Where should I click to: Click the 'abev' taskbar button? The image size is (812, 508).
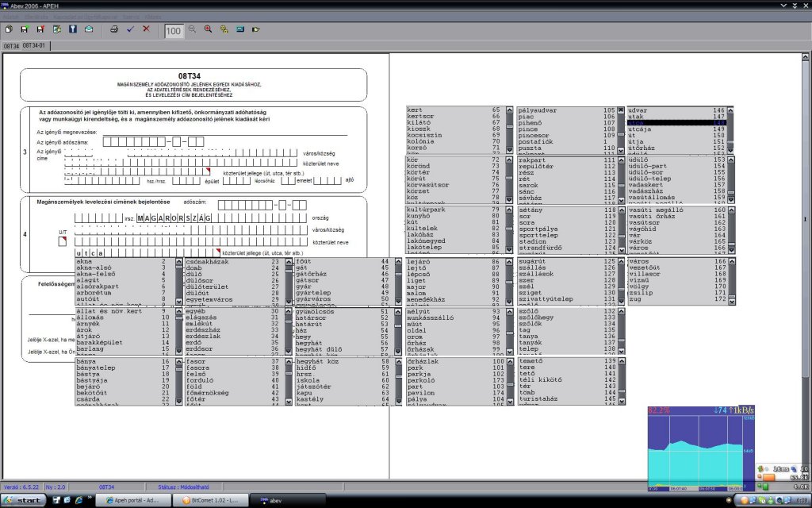point(287,500)
